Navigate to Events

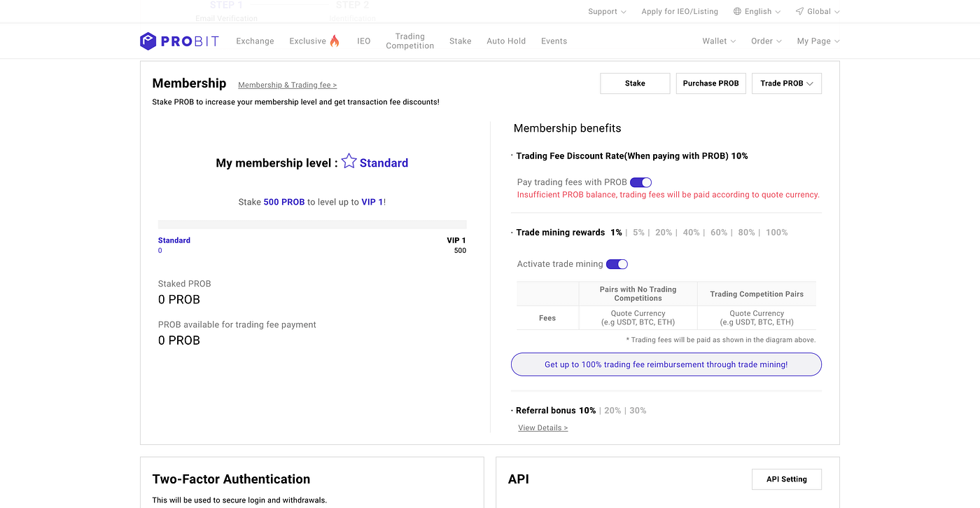coord(554,41)
